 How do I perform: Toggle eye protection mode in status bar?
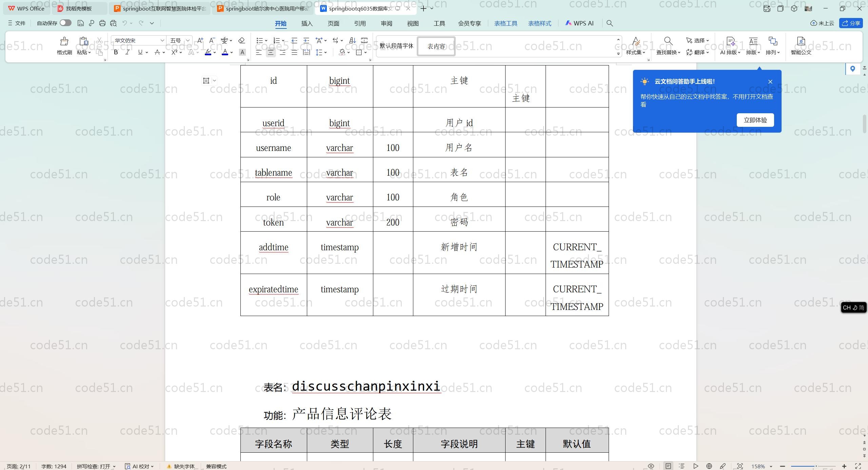click(651, 466)
